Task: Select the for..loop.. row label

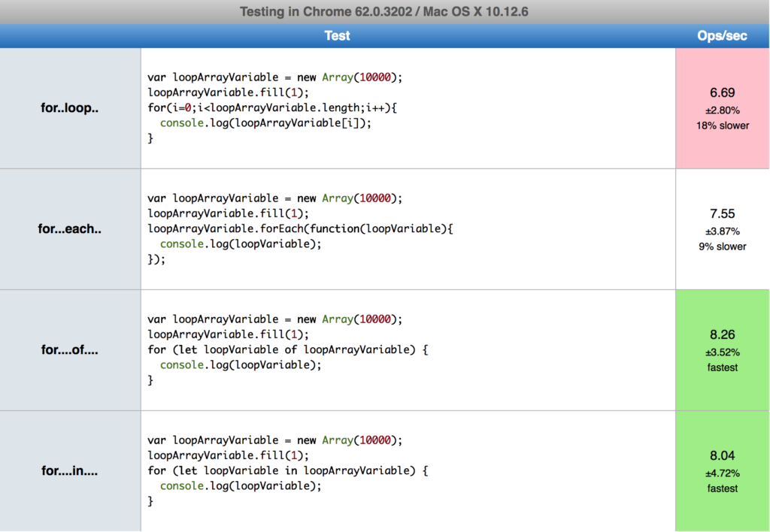Action: point(68,107)
